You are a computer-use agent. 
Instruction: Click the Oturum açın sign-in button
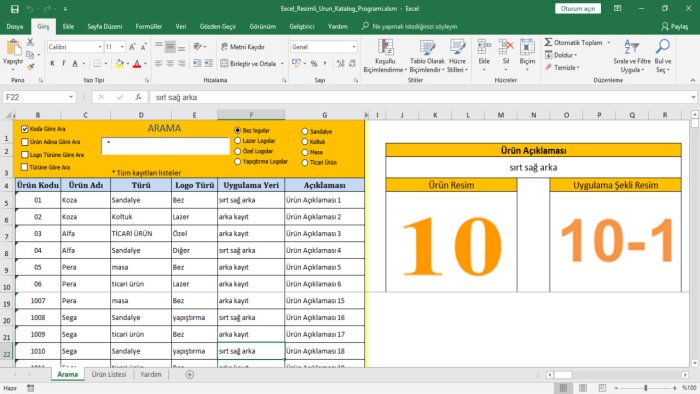point(578,8)
